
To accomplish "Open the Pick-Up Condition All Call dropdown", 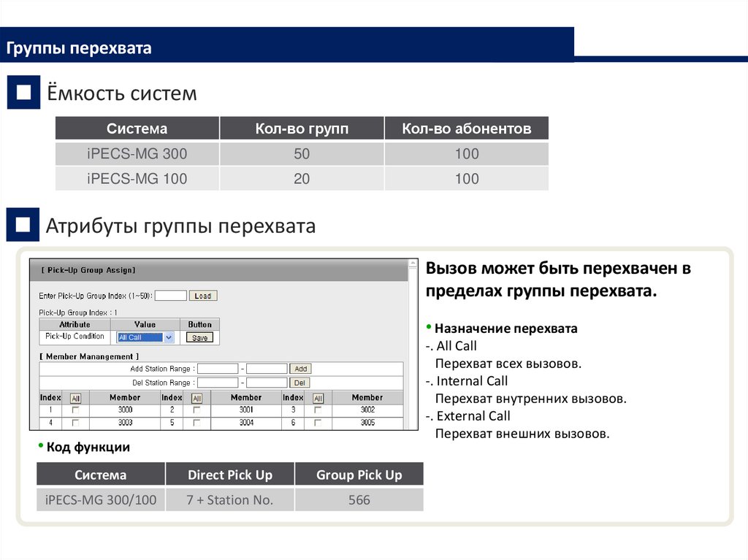I will click(x=145, y=337).
